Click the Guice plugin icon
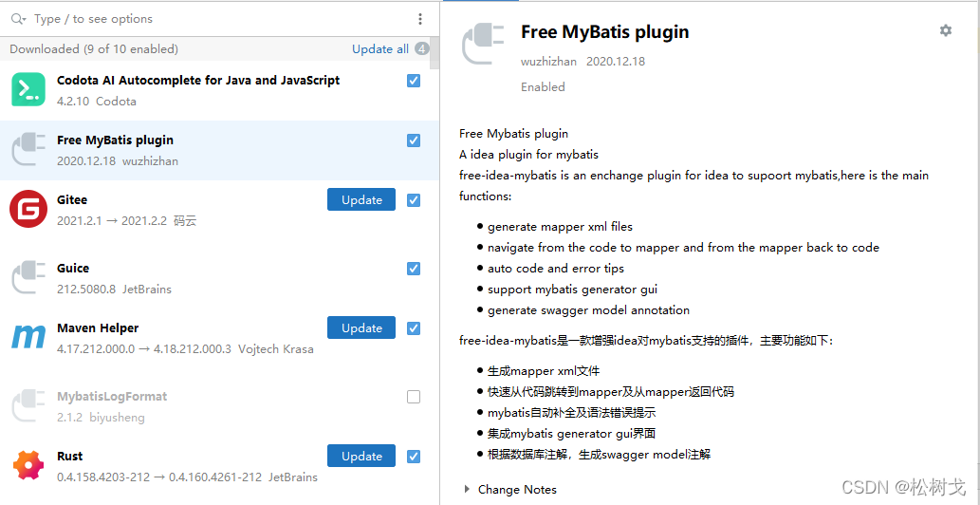Screen dimensions: 980x505 click(28, 277)
